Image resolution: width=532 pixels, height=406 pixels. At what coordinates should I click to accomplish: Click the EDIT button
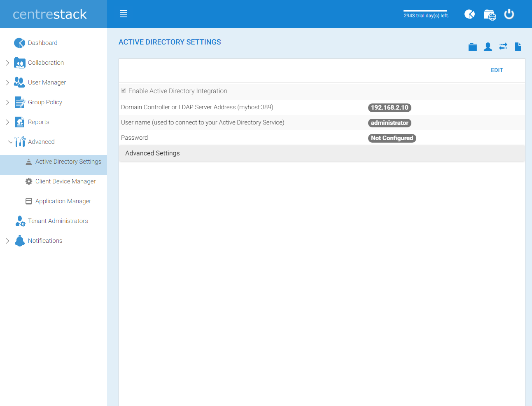(x=497, y=70)
